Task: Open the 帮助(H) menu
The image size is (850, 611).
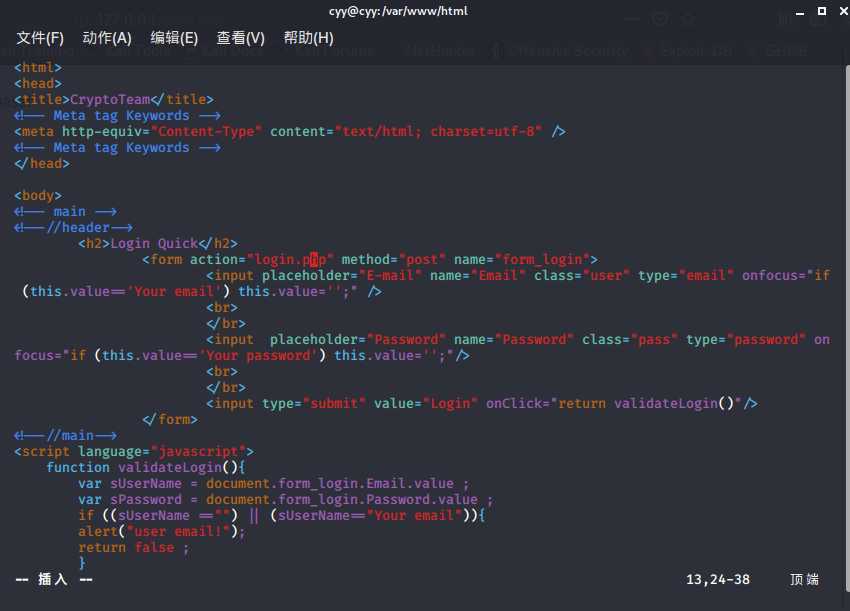Action: pos(308,38)
